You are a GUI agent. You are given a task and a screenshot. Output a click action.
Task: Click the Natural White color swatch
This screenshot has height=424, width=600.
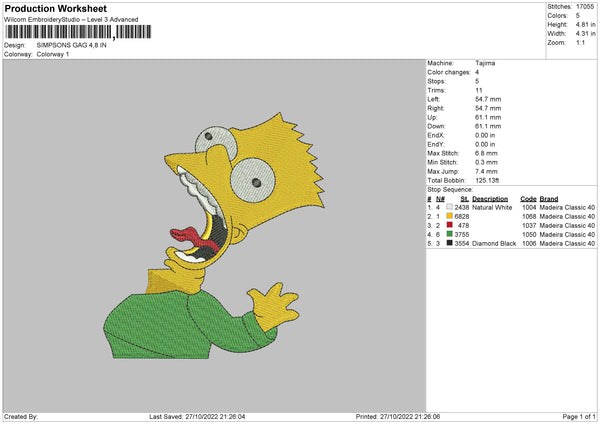[x=449, y=207]
